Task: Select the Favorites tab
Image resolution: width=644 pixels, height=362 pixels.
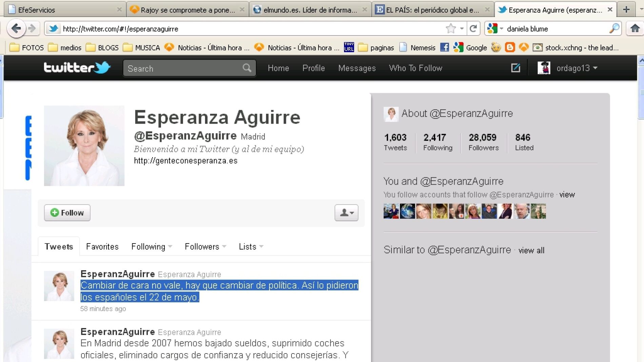Action: pos(102,247)
